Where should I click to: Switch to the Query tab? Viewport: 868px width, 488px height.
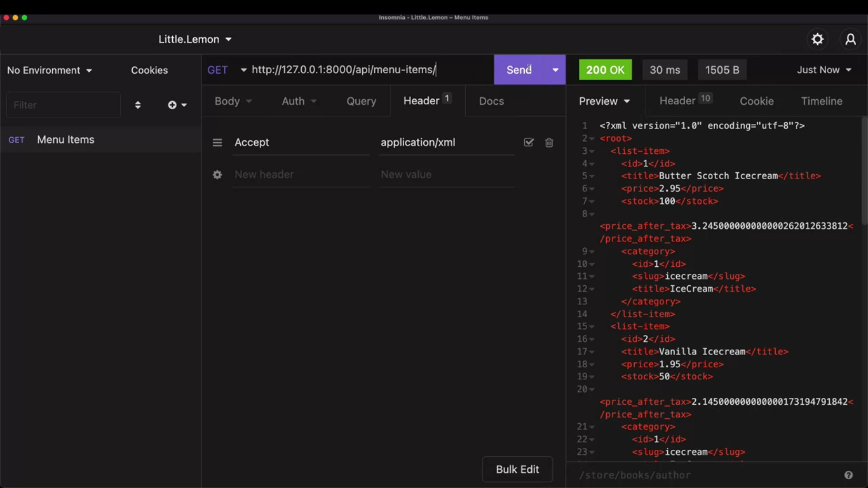pyautogui.click(x=361, y=101)
